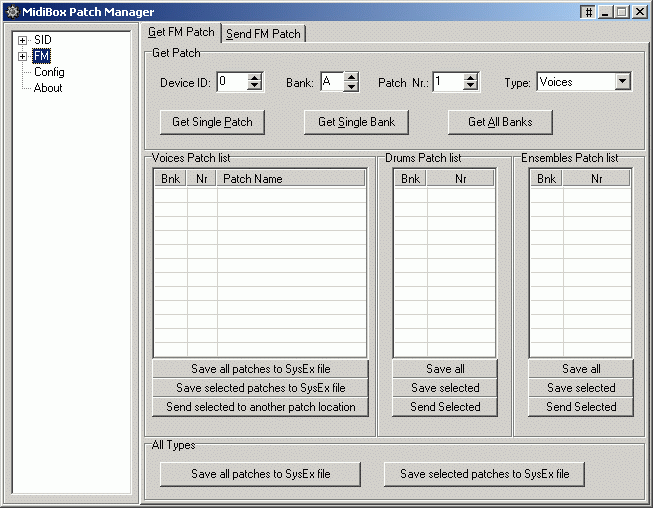Click the MidiBox gear icon in title bar
The width and height of the screenshot is (653, 508).
coord(12,12)
